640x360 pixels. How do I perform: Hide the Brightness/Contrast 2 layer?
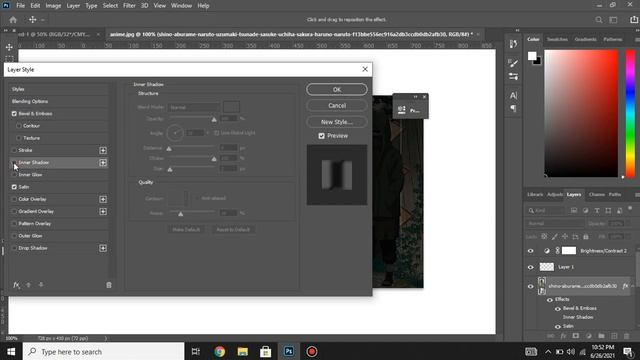[531, 251]
